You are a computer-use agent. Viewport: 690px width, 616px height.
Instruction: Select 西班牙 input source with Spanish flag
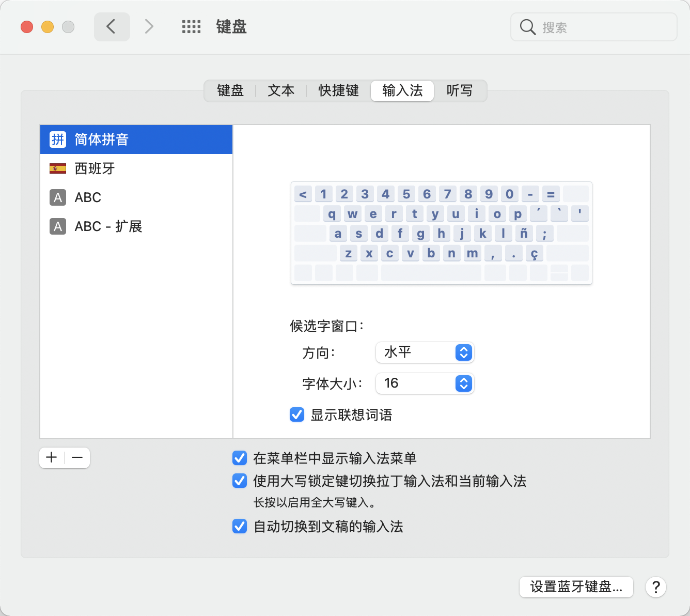coord(136,168)
